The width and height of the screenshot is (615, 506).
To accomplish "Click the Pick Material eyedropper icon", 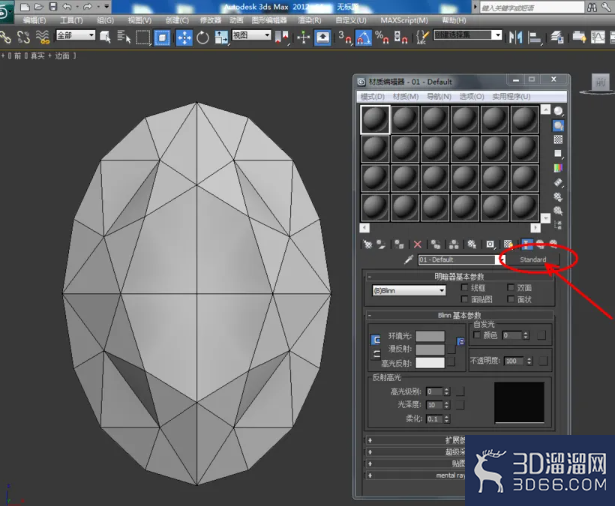I will [408, 260].
